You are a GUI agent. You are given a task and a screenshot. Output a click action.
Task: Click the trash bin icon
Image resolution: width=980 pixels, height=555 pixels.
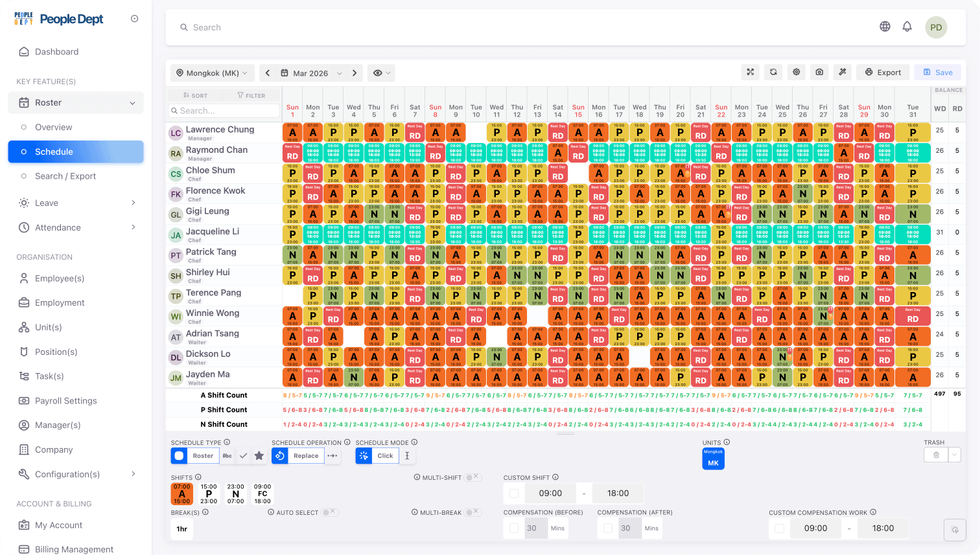tap(936, 455)
